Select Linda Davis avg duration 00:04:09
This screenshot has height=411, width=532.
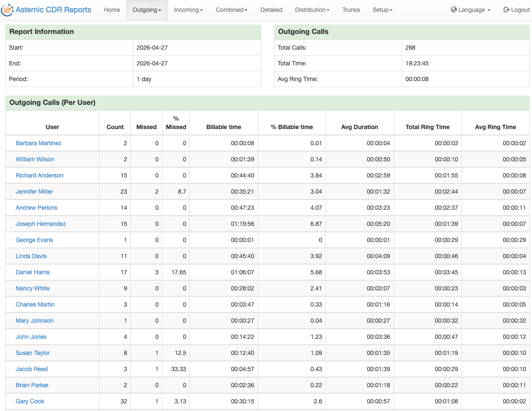pyautogui.click(x=379, y=256)
